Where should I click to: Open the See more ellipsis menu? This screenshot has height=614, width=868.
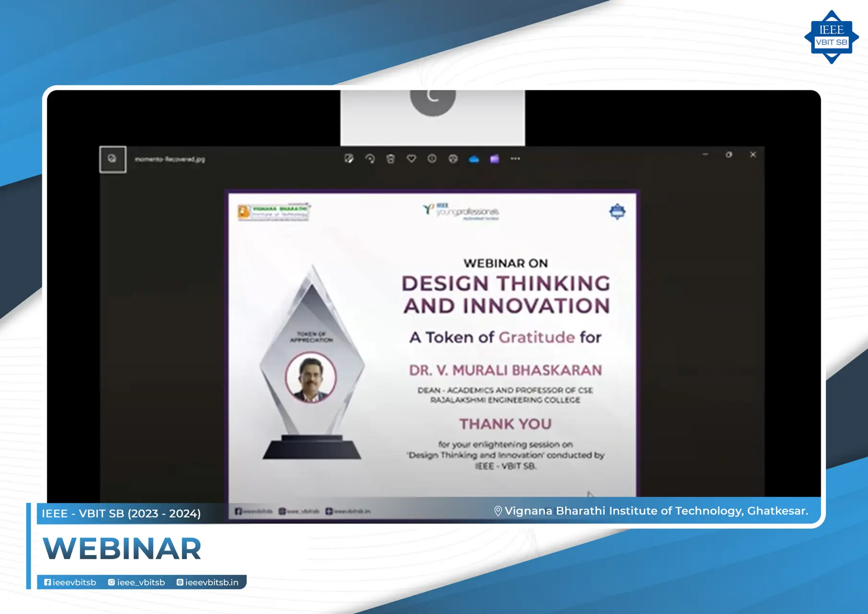tap(516, 159)
